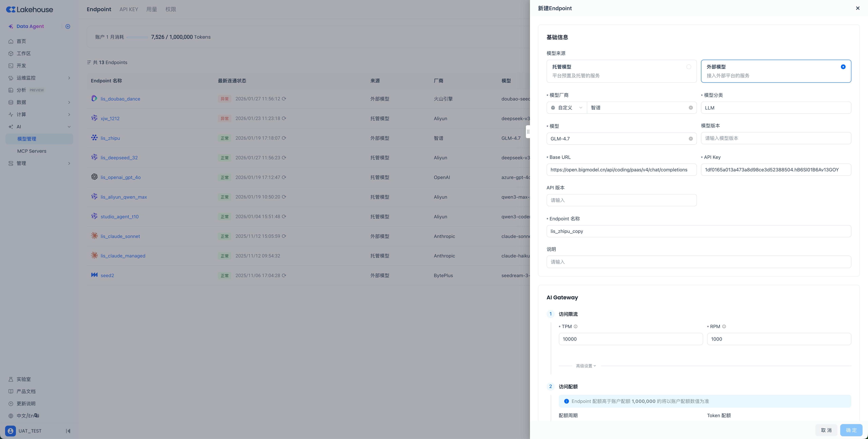Click the 中文/En language switch icon
This screenshot has width=868, height=439.
coord(37,415)
